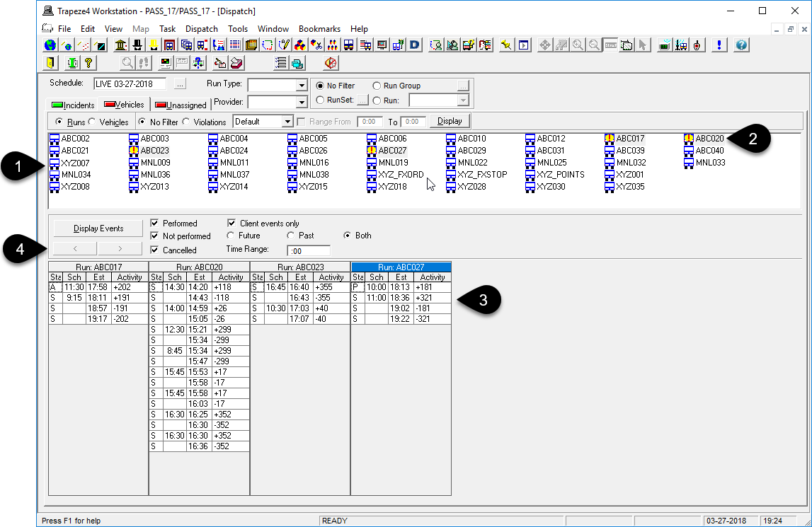Switch to the Vehicles tab
Image resolution: width=812 pixels, height=527 pixels.
(x=122, y=104)
